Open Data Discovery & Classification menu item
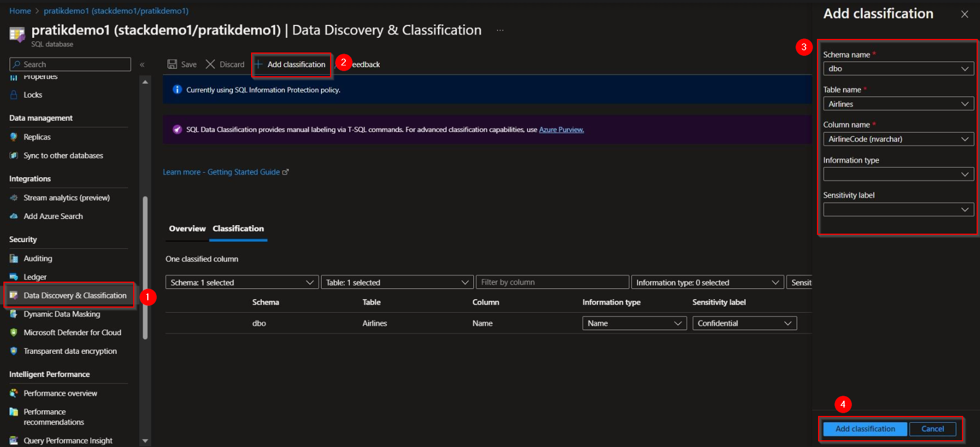The width and height of the screenshot is (980, 447). point(74,296)
